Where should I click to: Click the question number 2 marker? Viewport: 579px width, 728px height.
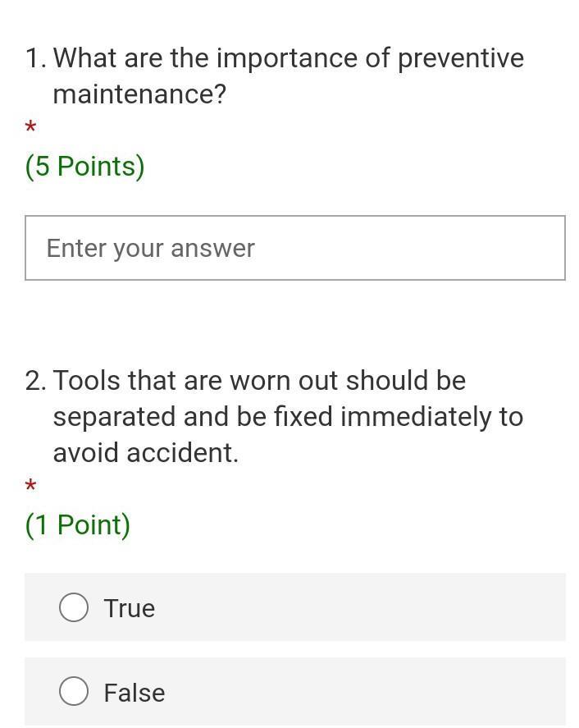(36, 381)
